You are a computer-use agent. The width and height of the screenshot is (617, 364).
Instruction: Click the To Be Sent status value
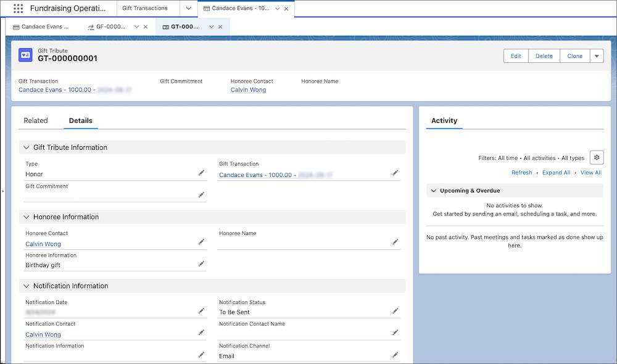(234, 312)
